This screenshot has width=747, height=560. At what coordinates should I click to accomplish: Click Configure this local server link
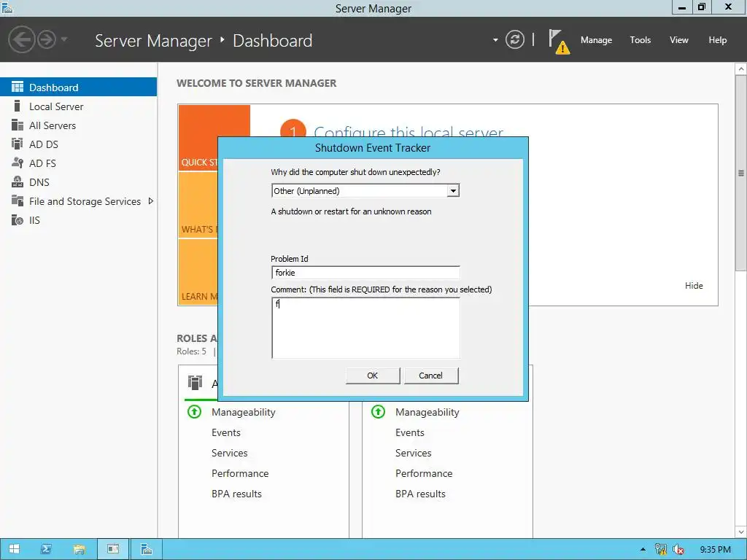[409, 131]
